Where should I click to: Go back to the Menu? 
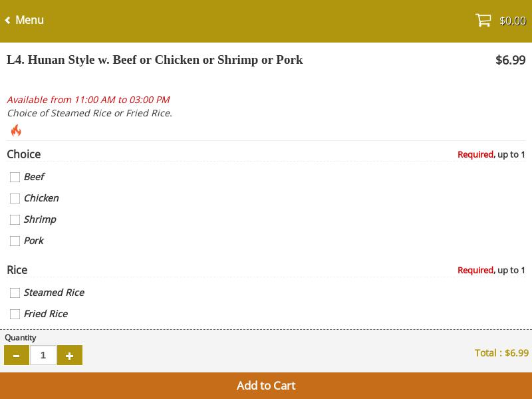29,20
